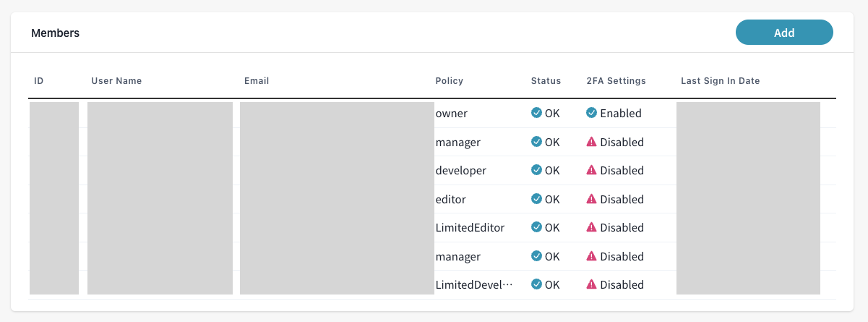868x322 pixels.
Task: Click the 2FA warning icon in LimitedEditor row
Action: tap(591, 227)
